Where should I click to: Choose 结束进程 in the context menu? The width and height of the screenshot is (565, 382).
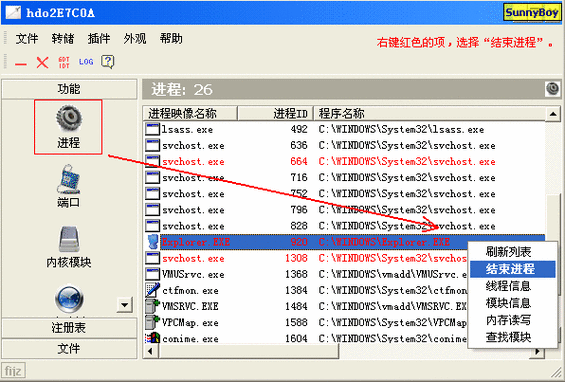pos(512,269)
